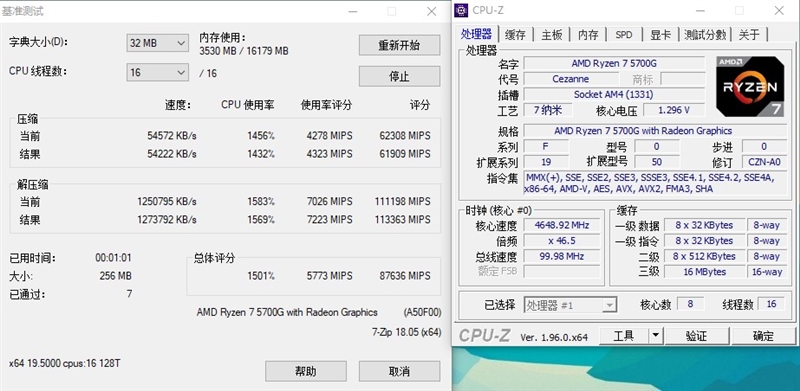Expand the Tools button dropdown arrow
The width and height of the screenshot is (800, 391).
(x=656, y=335)
